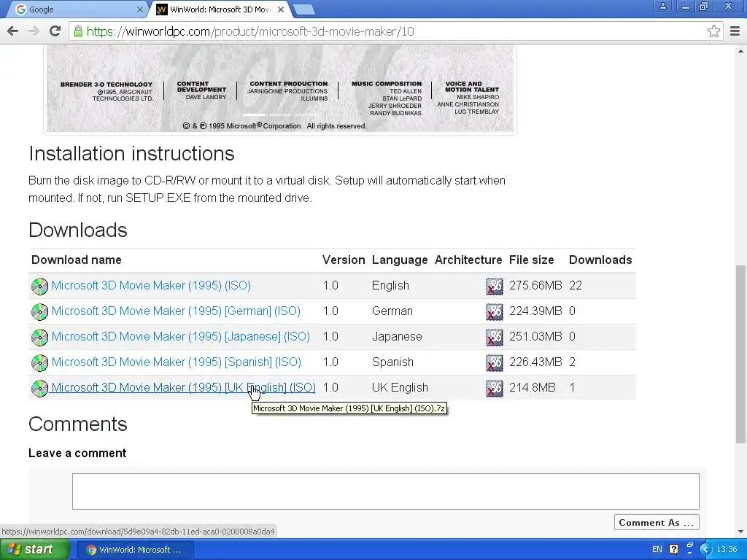747x560 pixels.
Task: Click the secure padlock icon
Action: tap(77, 31)
